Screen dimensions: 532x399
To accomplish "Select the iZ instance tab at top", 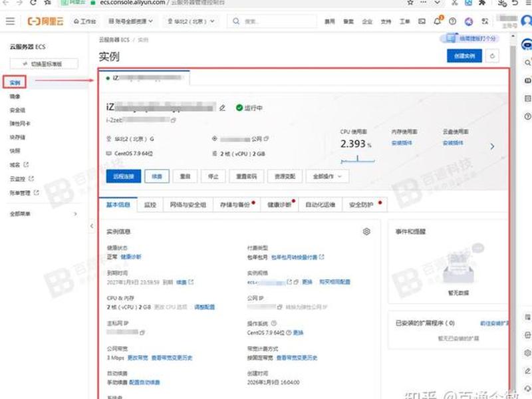I will click(144, 78).
